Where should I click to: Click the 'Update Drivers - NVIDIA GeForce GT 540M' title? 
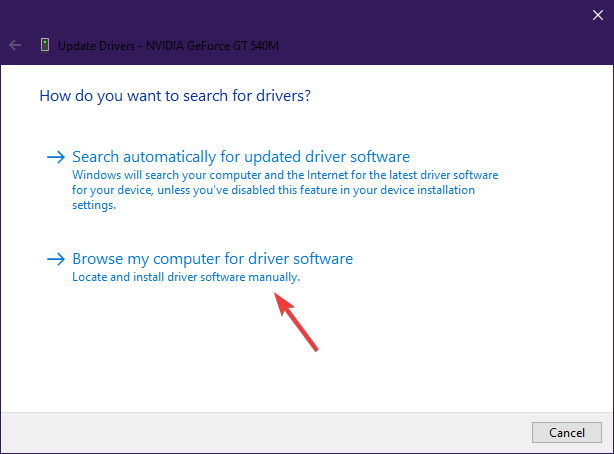coord(168,46)
